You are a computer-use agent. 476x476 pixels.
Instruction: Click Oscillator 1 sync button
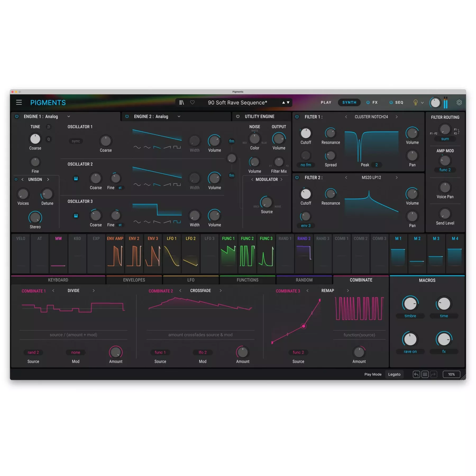pyautogui.click(x=76, y=141)
